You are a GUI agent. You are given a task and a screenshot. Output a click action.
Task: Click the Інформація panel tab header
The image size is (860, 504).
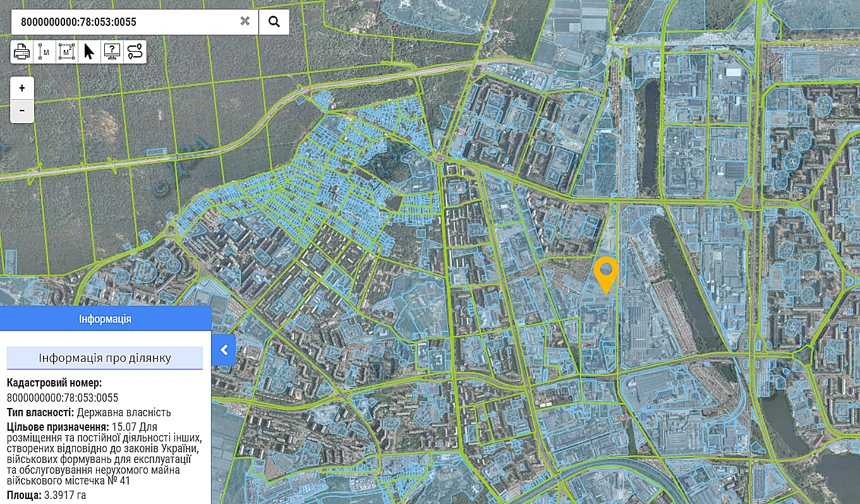[105, 319]
